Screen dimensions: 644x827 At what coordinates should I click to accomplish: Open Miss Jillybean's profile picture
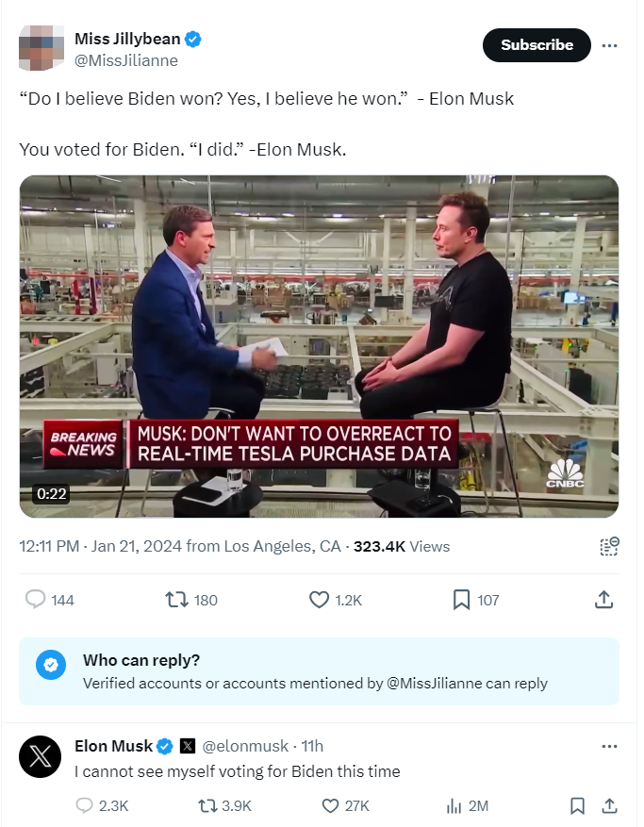[41, 49]
